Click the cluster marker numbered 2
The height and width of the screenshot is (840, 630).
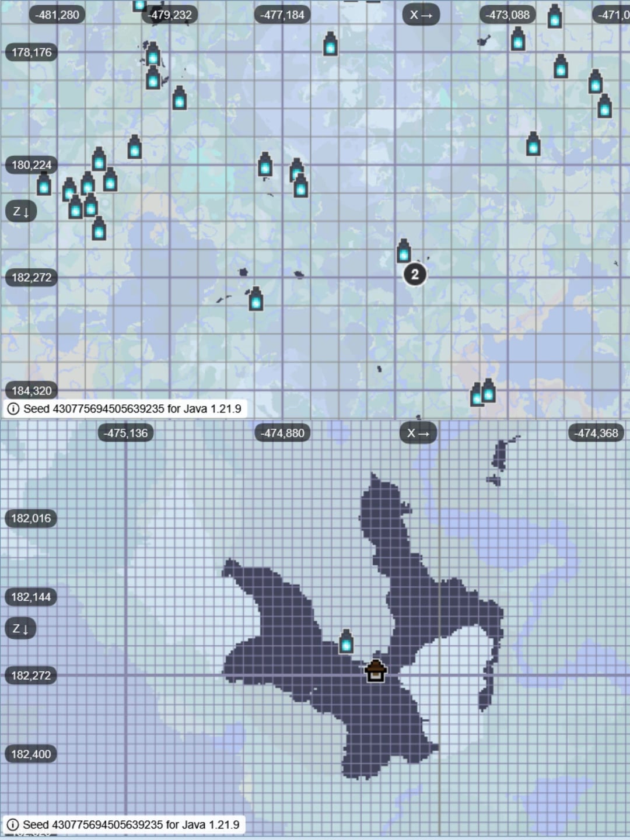click(x=415, y=274)
